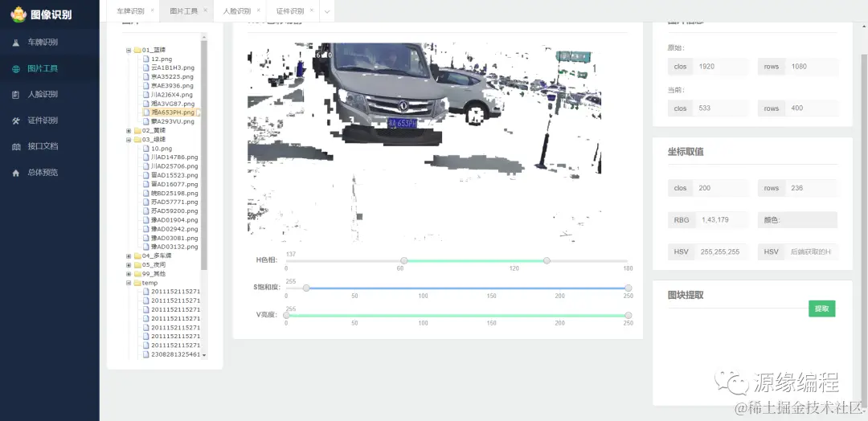Open 人脸识别 via its sidebar icon
The width and height of the screenshot is (868, 421).
[x=16, y=95]
